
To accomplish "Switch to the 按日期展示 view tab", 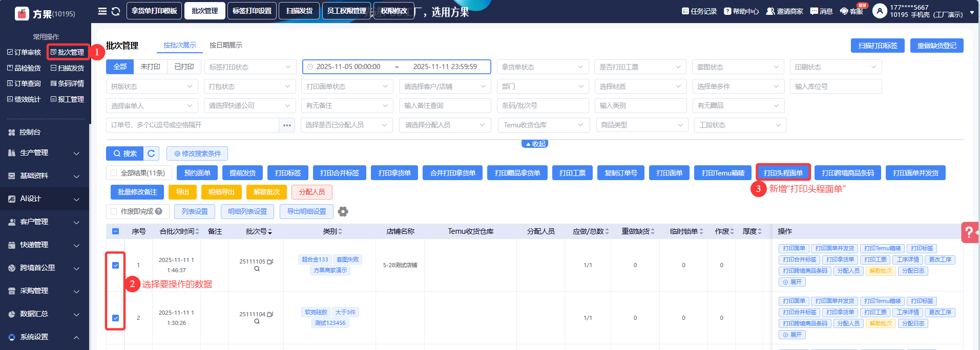I will pyautogui.click(x=226, y=45).
